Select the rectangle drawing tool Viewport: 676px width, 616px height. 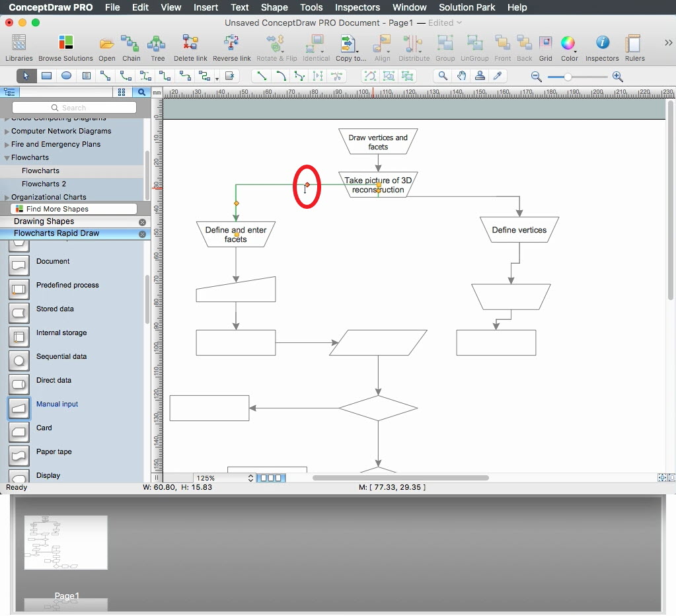click(47, 76)
